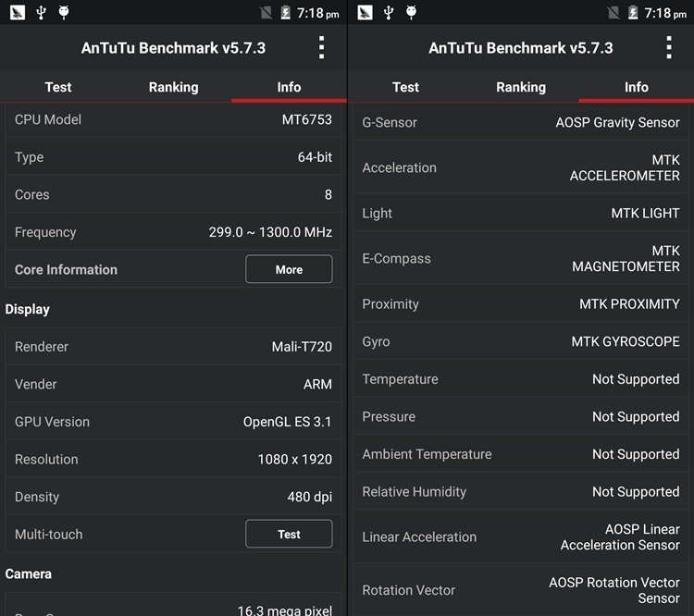Select the GPU Version OpenGL ES 3.1 row

(173, 422)
